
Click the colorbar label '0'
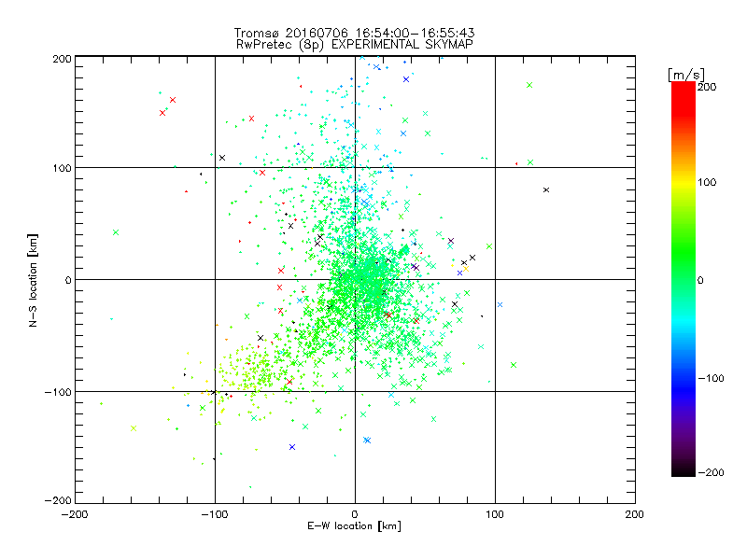[x=700, y=280]
